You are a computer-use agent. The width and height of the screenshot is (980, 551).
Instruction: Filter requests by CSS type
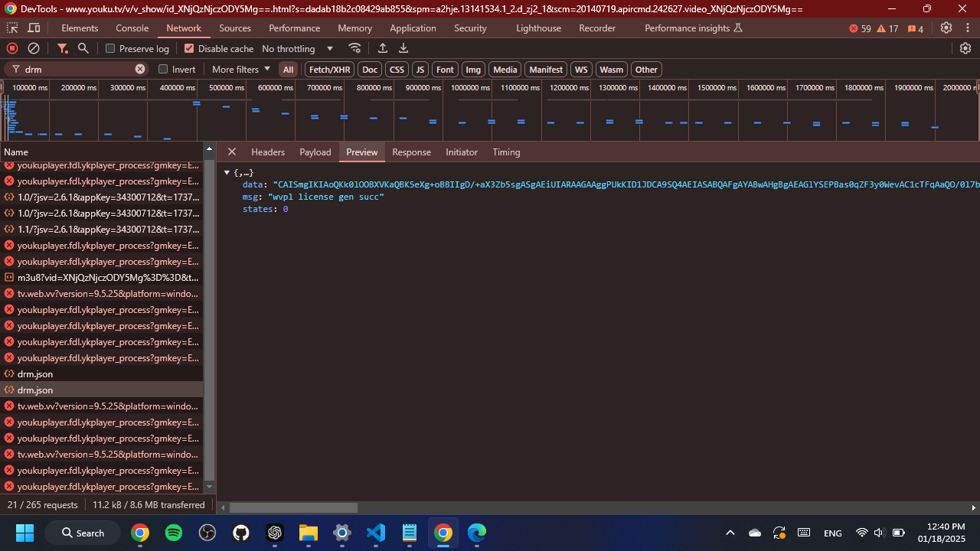click(x=397, y=70)
